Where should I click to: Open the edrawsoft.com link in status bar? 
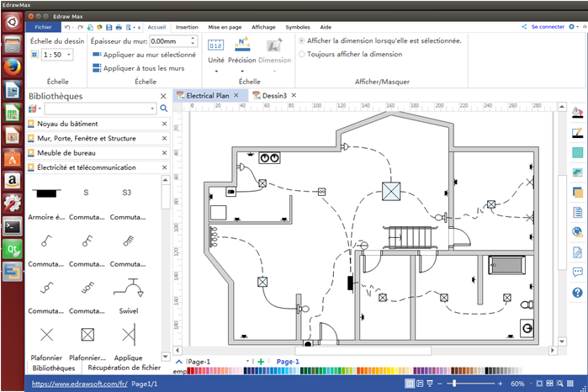pyautogui.click(x=79, y=384)
